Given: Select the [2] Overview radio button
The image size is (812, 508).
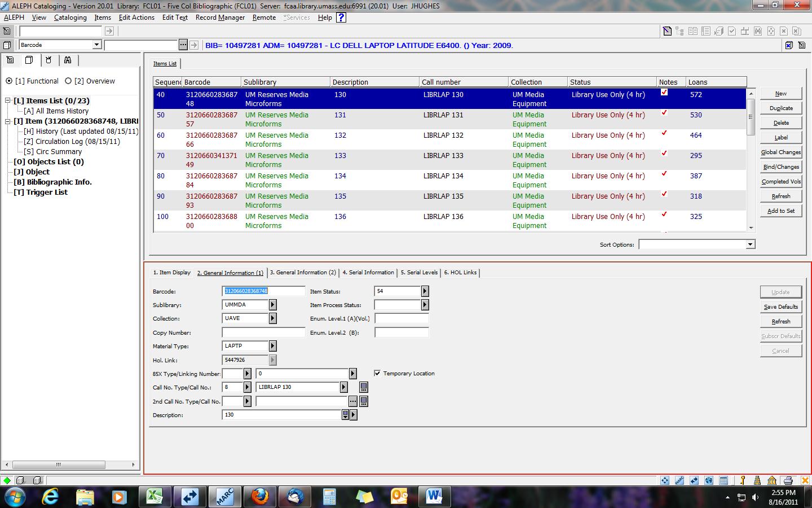Looking at the screenshot, I should click(x=68, y=81).
